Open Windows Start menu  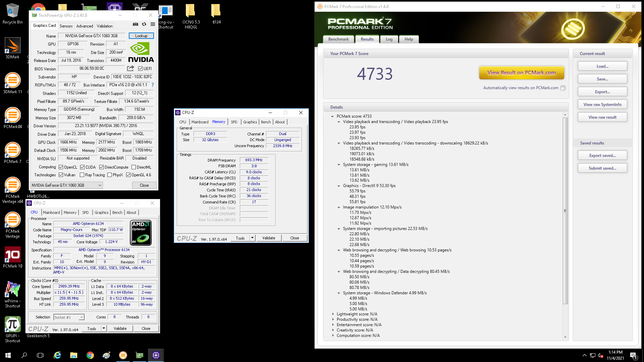pyautogui.click(x=8, y=355)
